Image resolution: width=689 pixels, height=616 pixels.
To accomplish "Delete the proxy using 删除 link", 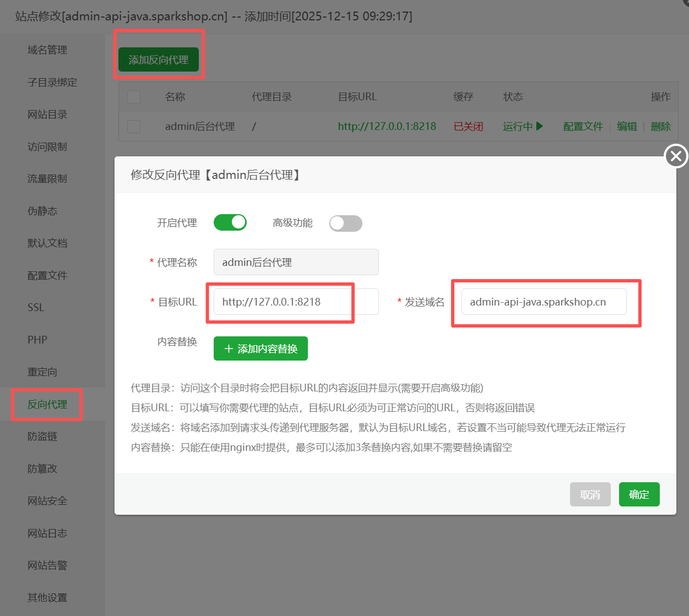I will tap(660, 126).
